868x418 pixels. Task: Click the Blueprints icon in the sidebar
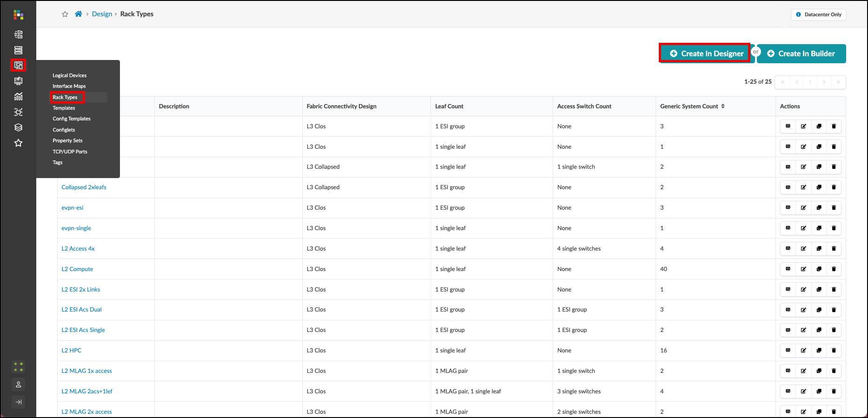pos(18,34)
